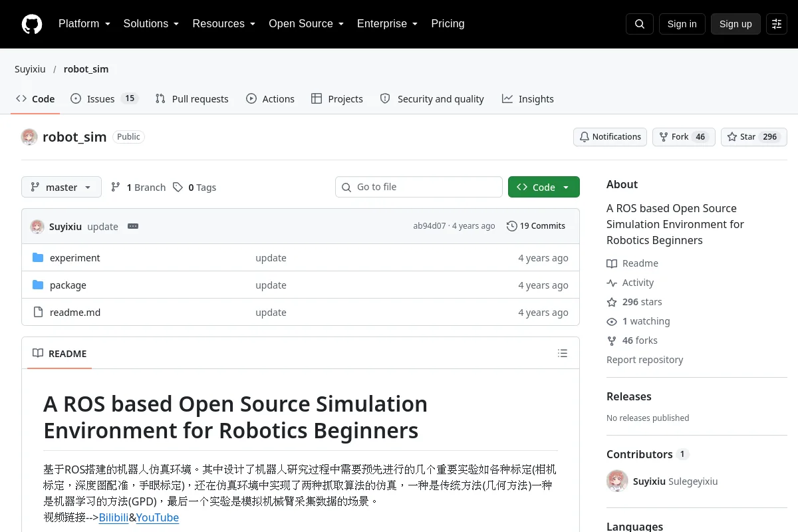
Task: Open the Suyixiu owner link in breadcrumb
Action: [30, 69]
